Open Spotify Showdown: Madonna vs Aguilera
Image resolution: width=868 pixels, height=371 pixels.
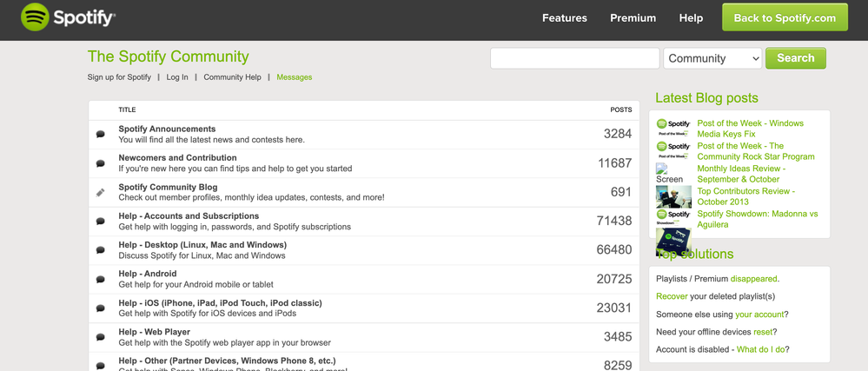[758, 219]
